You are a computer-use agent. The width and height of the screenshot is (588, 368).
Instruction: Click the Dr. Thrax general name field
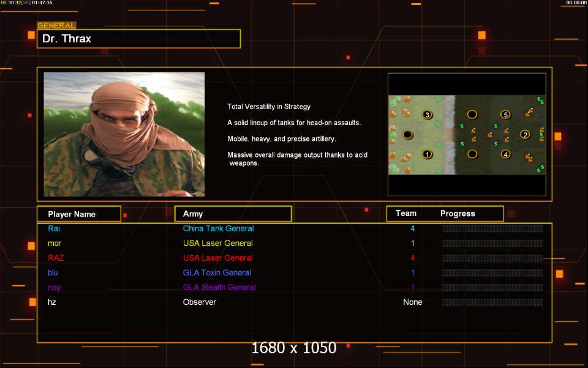(x=139, y=39)
